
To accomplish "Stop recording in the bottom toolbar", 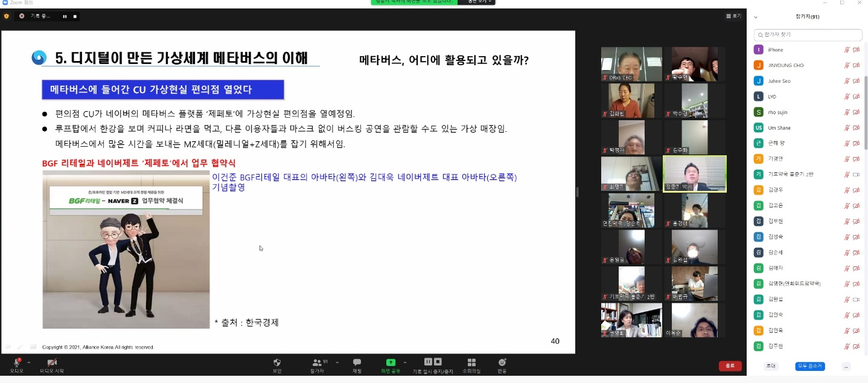I will click(x=438, y=362).
